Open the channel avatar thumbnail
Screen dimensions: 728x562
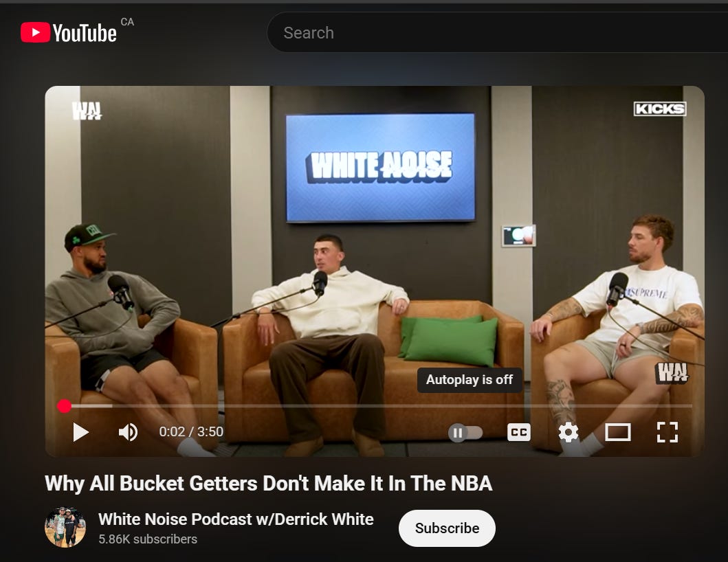click(x=65, y=527)
